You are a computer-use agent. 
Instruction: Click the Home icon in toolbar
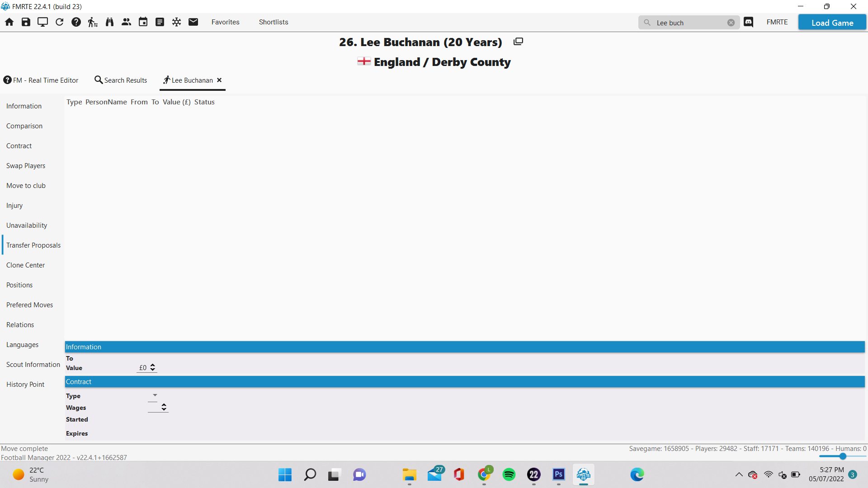(9, 22)
